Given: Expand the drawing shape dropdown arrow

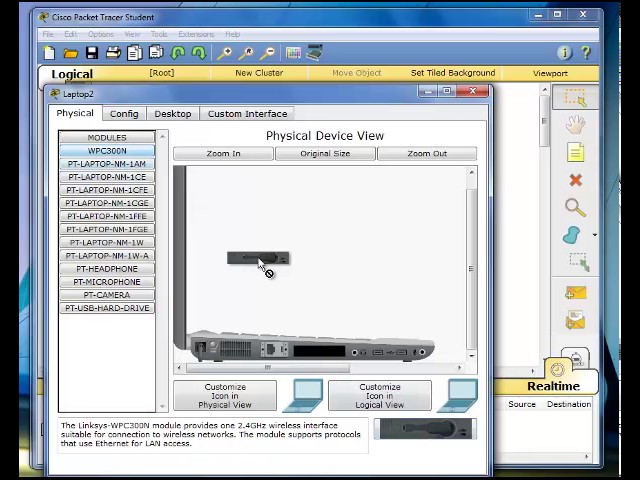Looking at the screenshot, I should click(595, 235).
